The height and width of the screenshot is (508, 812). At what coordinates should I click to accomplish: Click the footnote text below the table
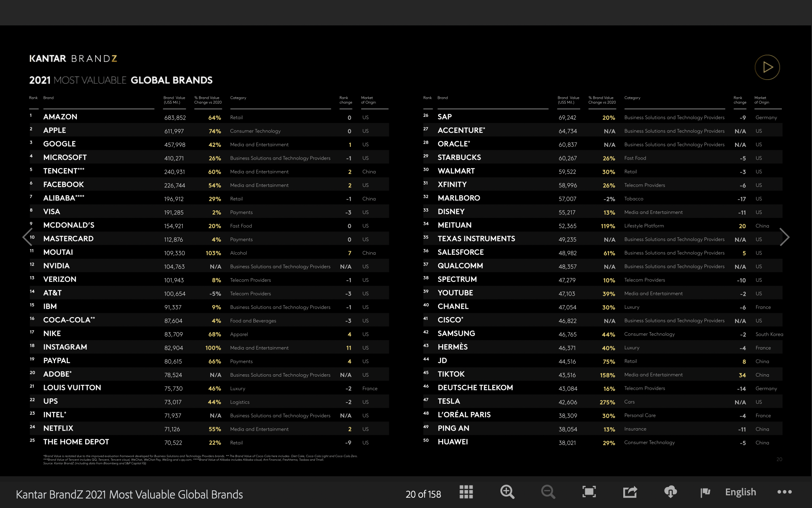click(200, 460)
